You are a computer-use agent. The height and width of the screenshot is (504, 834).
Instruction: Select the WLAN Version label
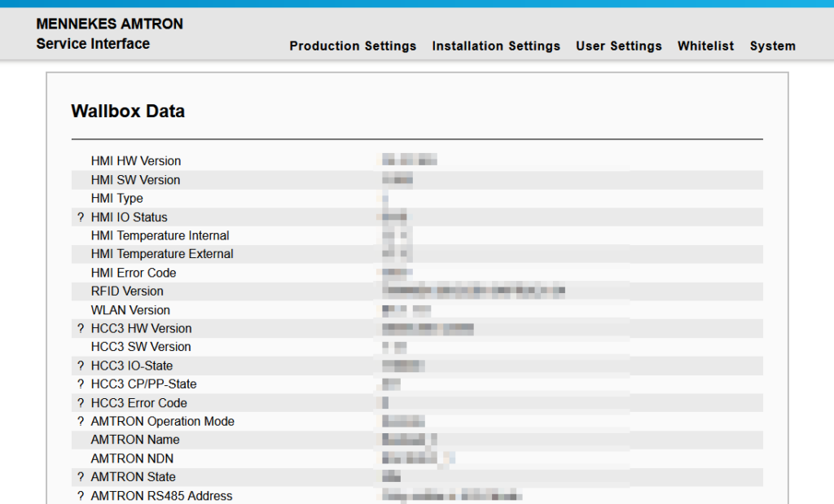[x=130, y=310]
